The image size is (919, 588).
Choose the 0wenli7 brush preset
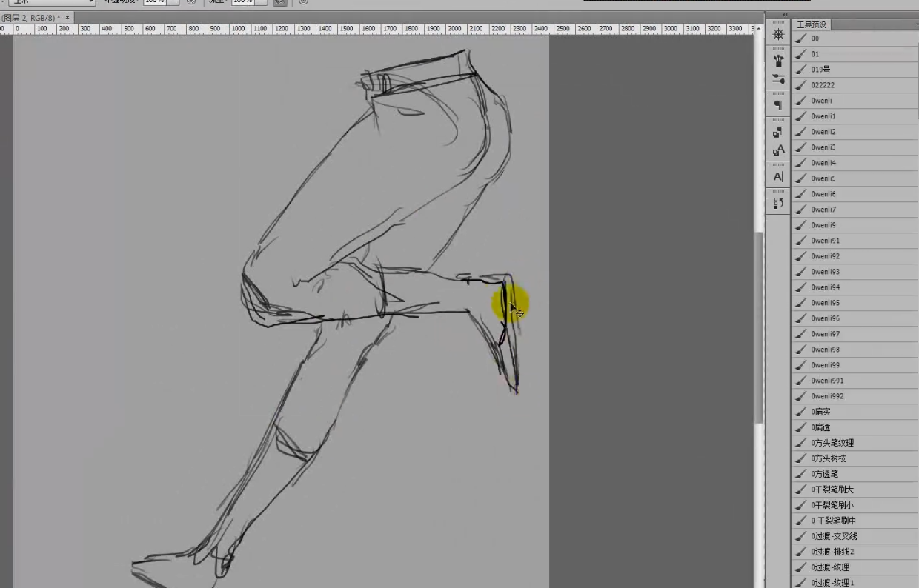pyautogui.click(x=855, y=210)
